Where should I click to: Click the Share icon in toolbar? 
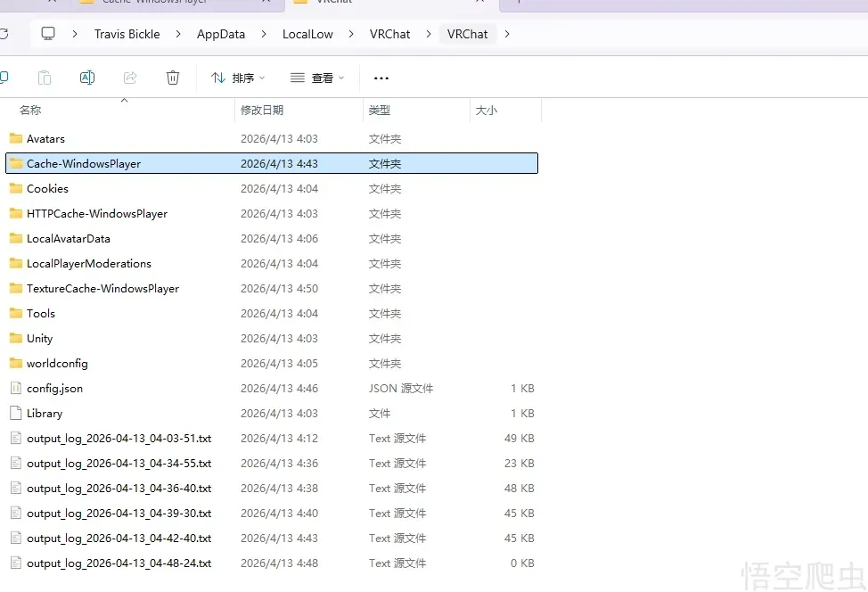pos(130,78)
